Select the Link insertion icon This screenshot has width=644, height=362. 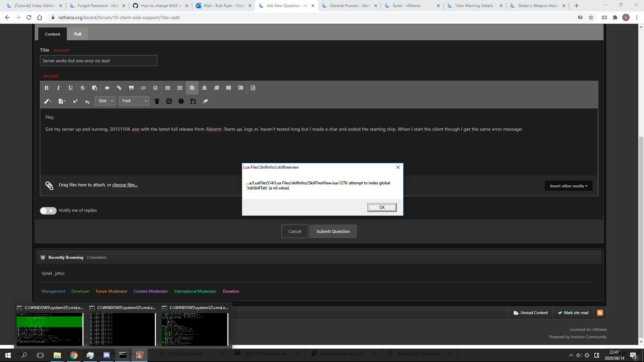[119, 87]
